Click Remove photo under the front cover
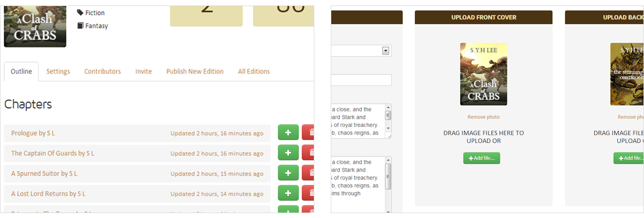Image resolution: width=644 pixels, height=218 pixels. [484, 117]
